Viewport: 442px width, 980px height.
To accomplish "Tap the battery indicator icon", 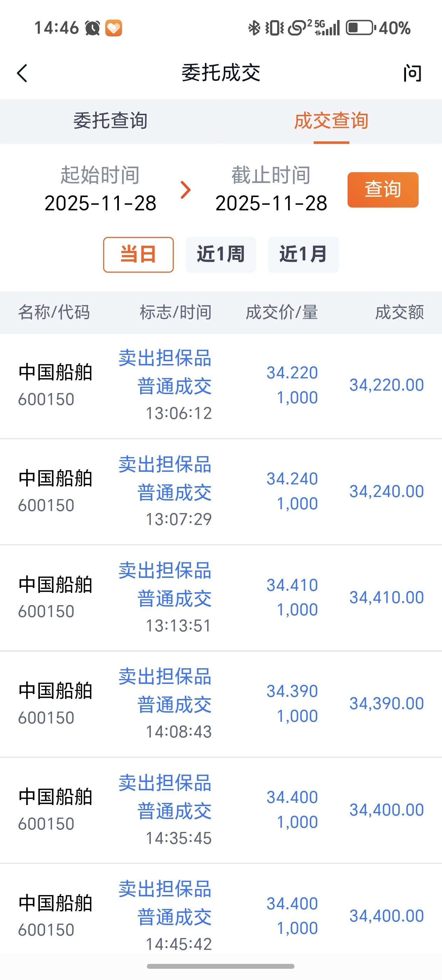I will click(x=360, y=28).
